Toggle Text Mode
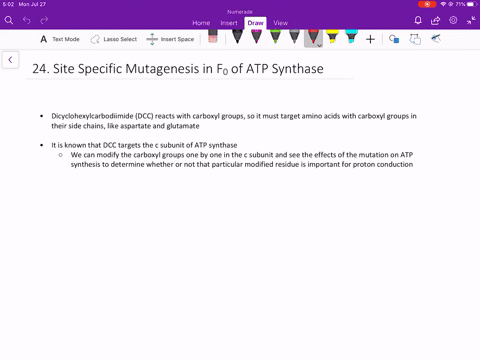 coord(60,39)
